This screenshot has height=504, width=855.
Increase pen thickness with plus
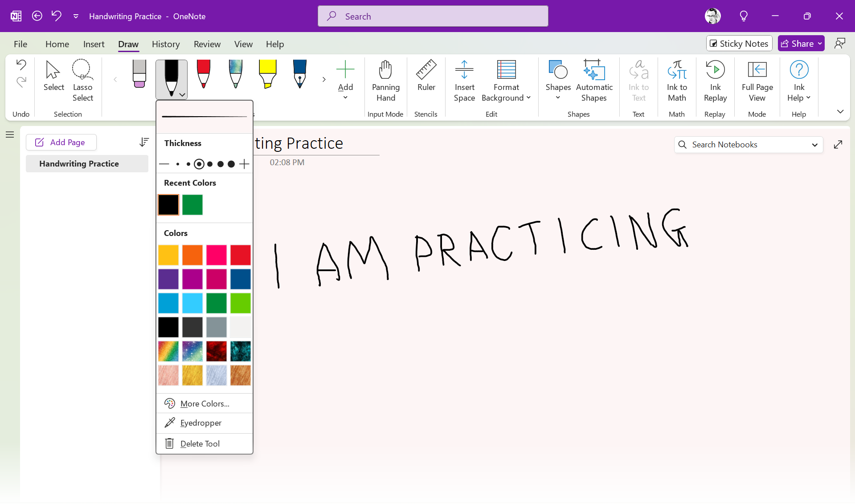pyautogui.click(x=244, y=164)
